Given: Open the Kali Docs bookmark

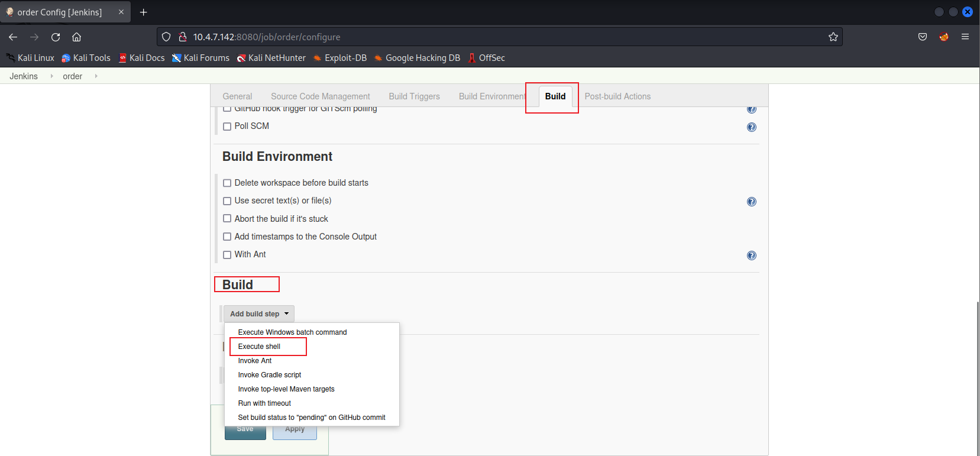Looking at the screenshot, I should pyautogui.click(x=141, y=58).
